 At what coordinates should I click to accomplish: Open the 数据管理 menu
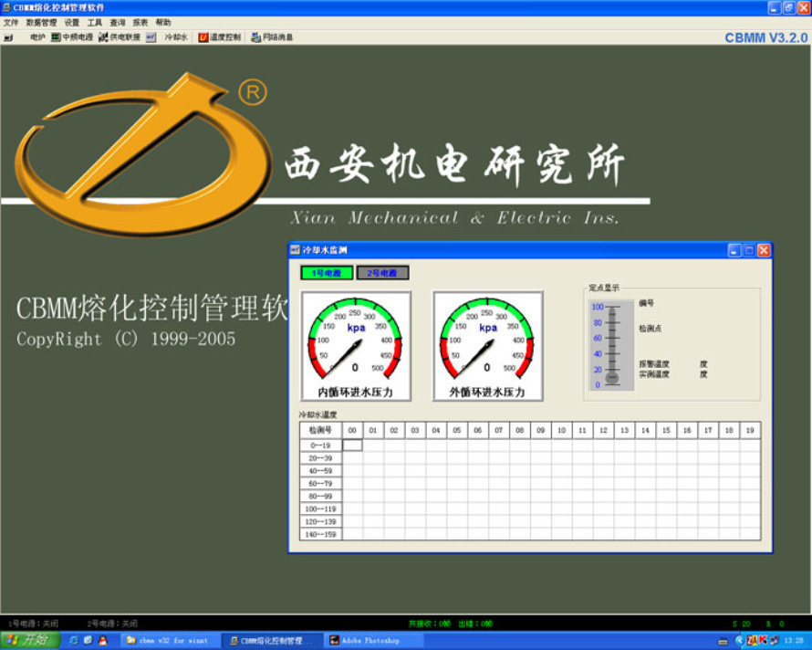[x=41, y=22]
